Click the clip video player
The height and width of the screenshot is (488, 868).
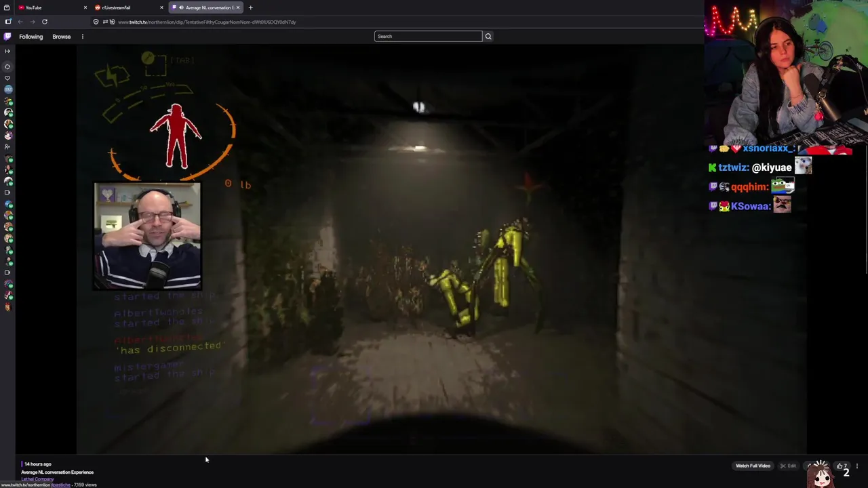[x=441, y=251]
